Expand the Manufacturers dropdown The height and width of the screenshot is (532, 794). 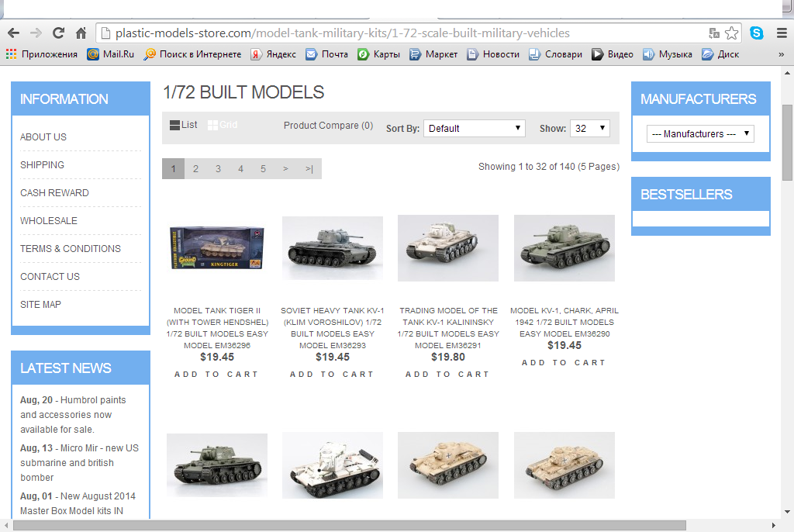click(x=700, y=134)
